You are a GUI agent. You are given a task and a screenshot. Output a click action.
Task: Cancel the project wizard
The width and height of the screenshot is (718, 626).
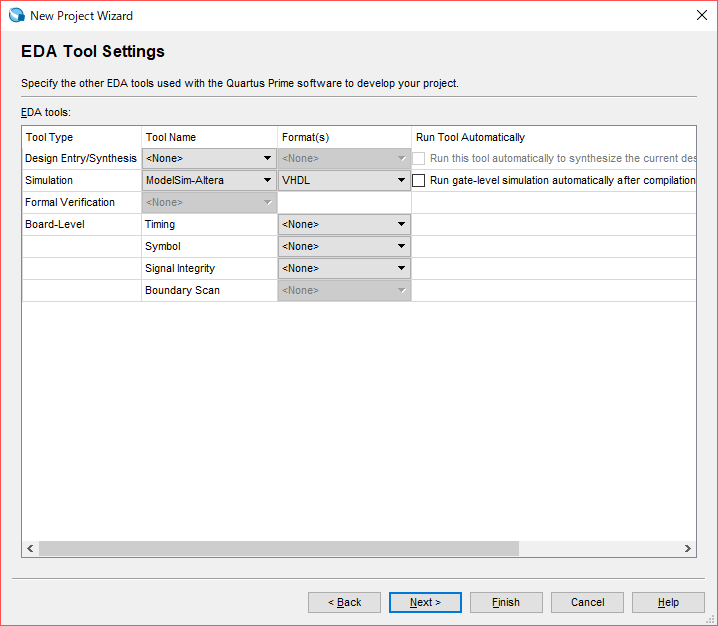point(587,603)
